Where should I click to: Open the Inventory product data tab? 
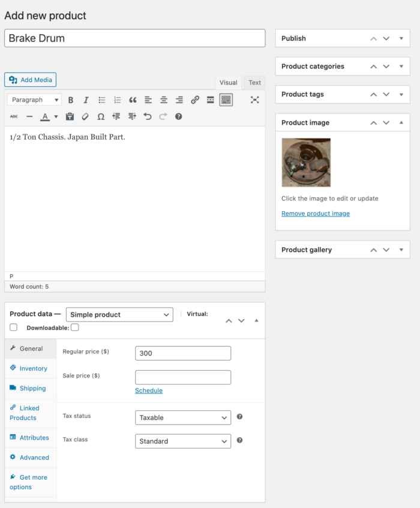[33, 368]
